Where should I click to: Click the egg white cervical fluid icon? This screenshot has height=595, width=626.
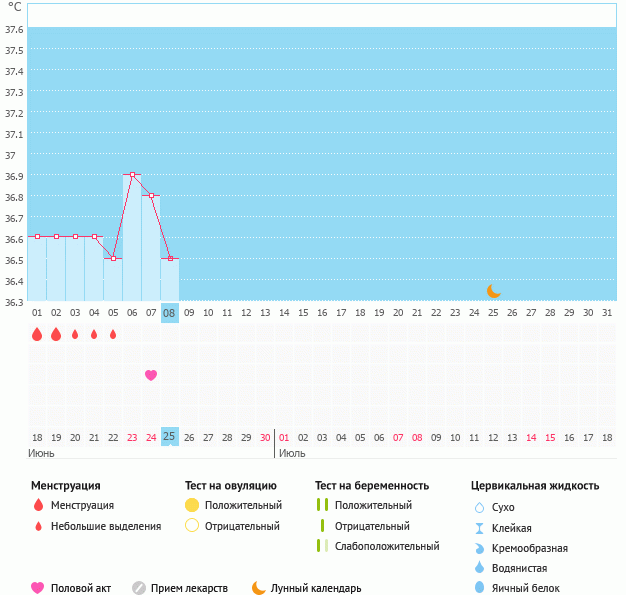479,588
